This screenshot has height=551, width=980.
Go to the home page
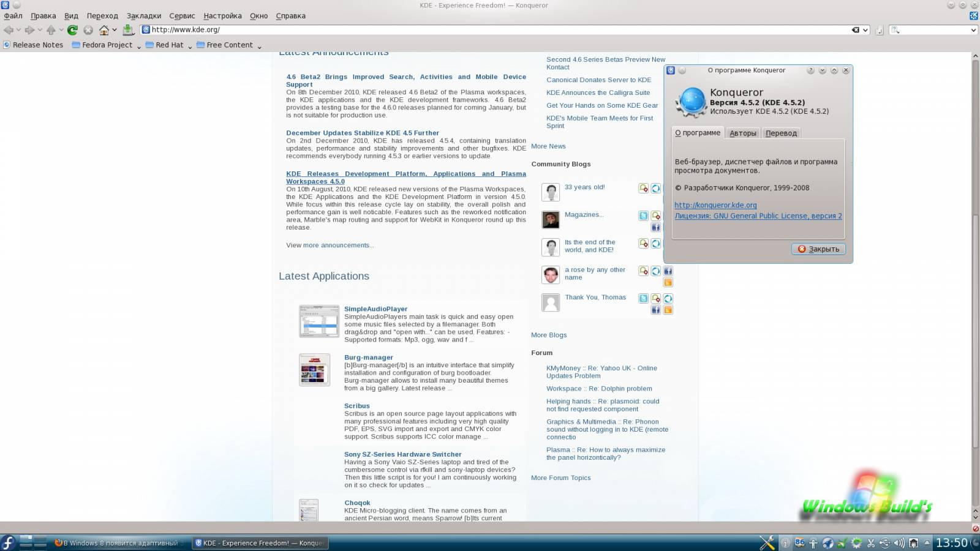(104, 29)
